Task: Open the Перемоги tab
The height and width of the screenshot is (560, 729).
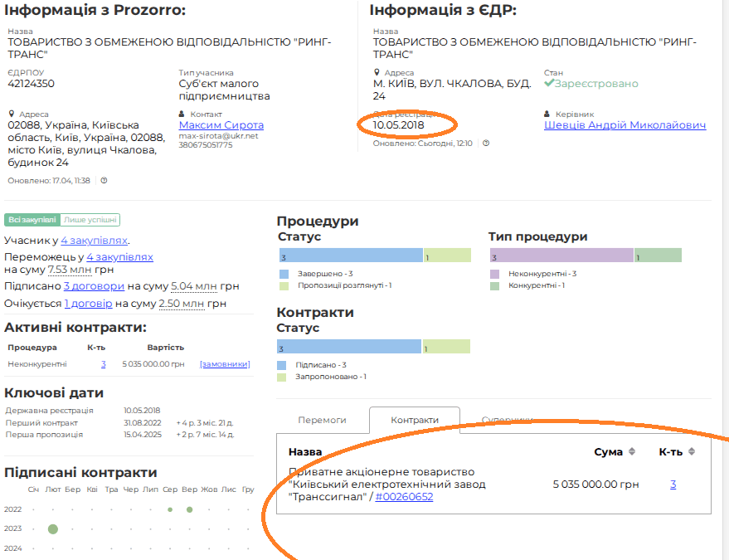Action: pyautogui.click(x=322, y=420)
